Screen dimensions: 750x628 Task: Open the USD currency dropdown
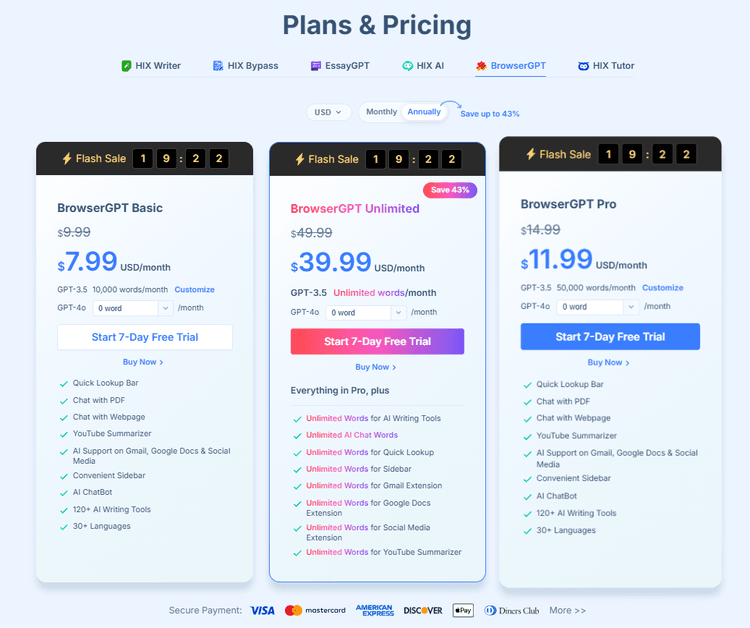(328, 112)
